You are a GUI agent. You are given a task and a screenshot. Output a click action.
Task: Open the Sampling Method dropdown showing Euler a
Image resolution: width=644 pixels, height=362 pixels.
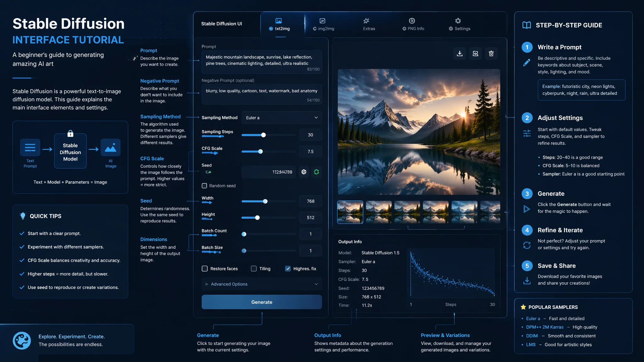point(282,118)
